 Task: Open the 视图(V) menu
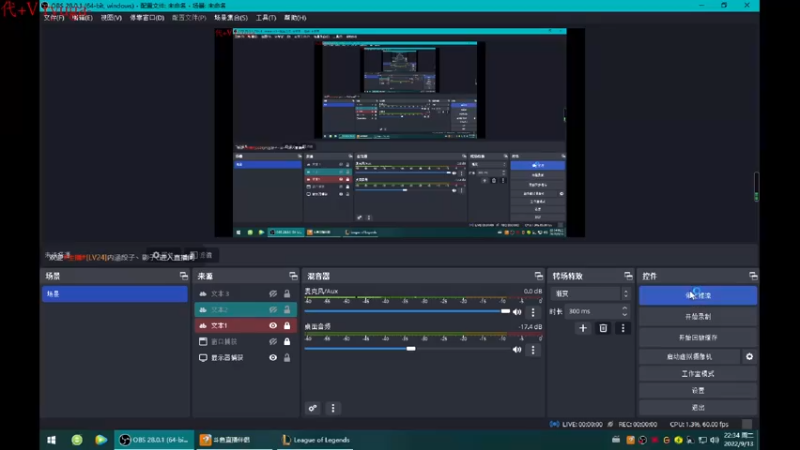(111, 17)
